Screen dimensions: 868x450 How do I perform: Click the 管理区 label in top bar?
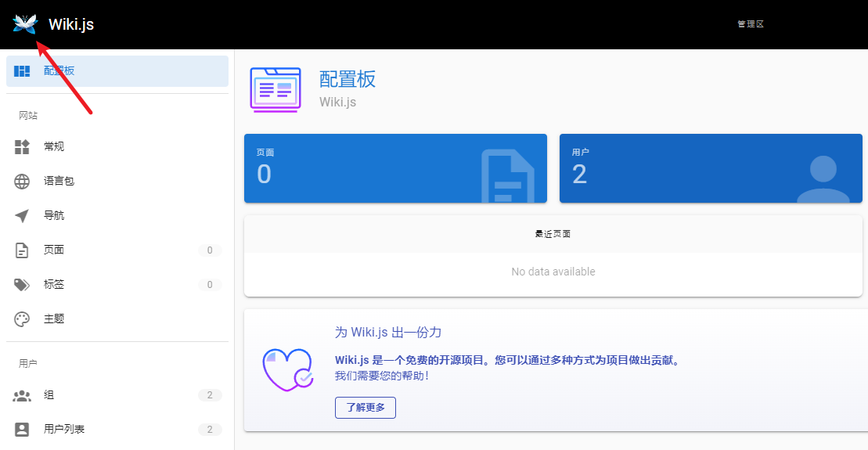[x=751, y=23]
